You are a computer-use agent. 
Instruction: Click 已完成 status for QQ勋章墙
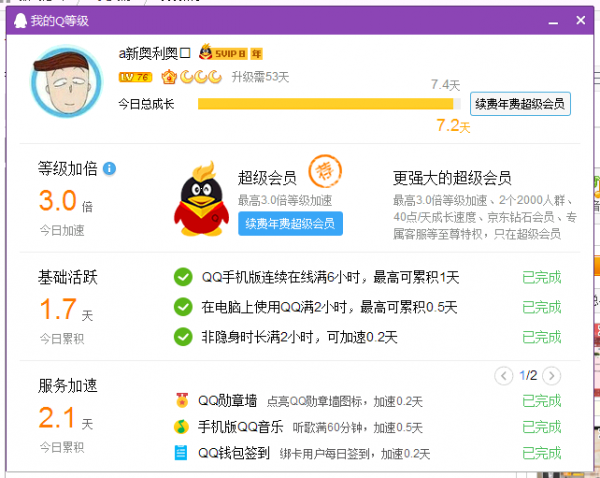coord(541,401)
